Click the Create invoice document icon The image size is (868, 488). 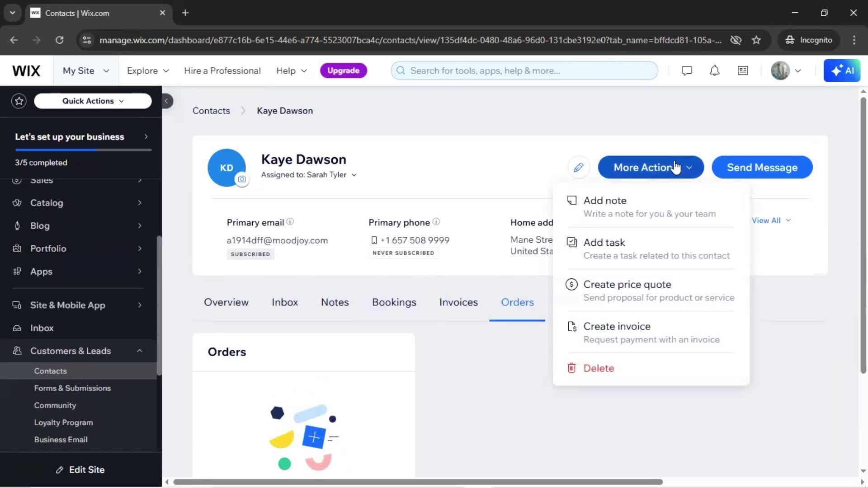pos(572,326)
